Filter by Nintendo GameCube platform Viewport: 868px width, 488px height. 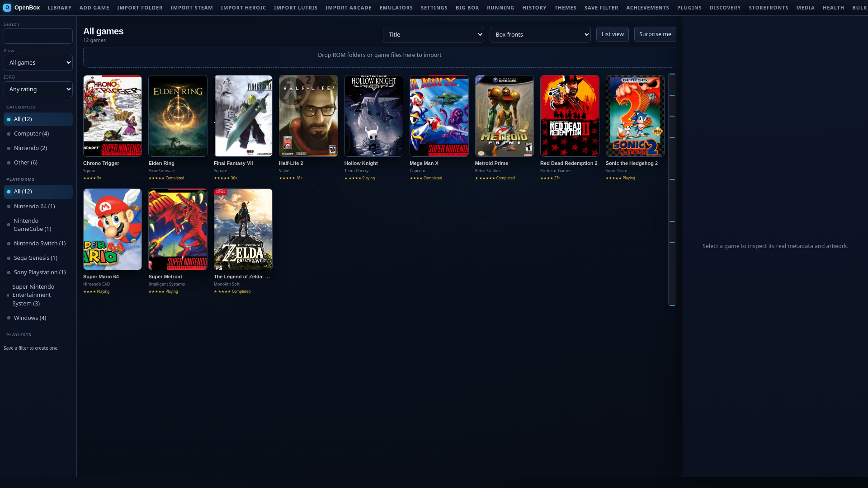click(38, 225)
